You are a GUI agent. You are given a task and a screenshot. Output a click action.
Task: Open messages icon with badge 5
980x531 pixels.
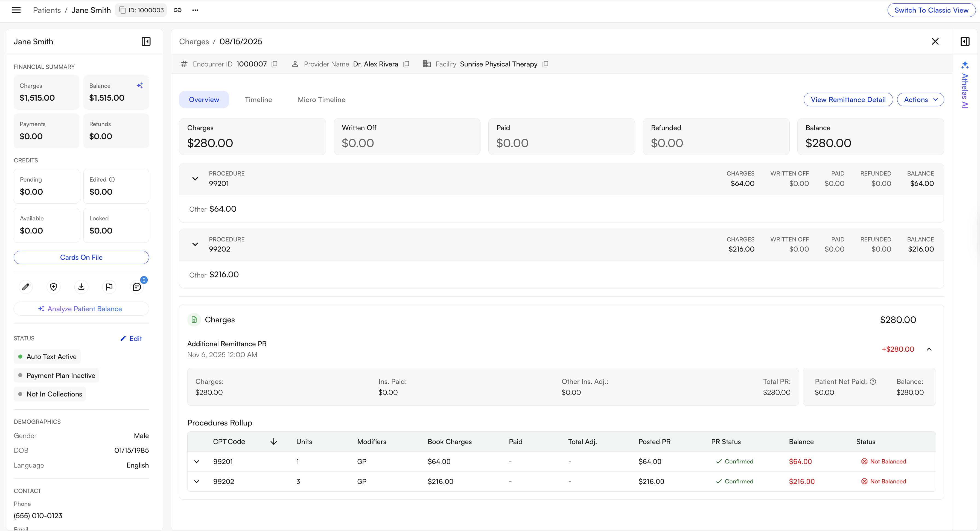[137, 287]
